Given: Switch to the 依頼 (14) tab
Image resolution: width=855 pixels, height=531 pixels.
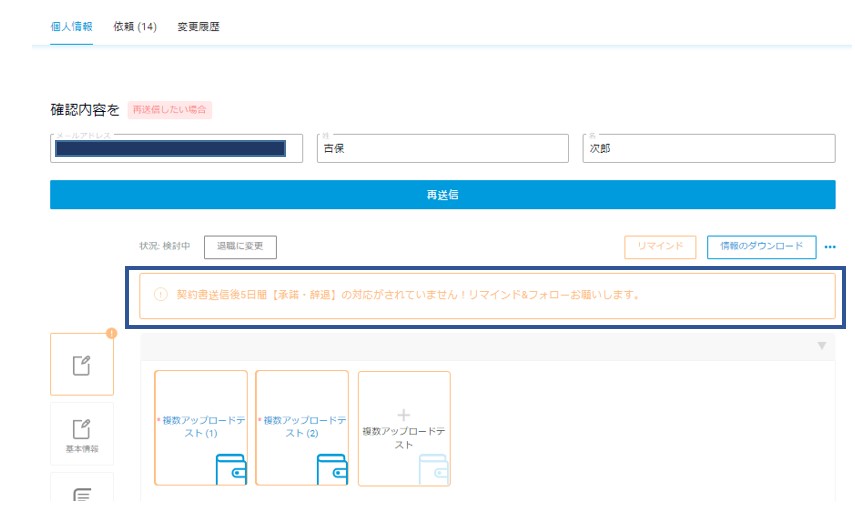Looking at the screenshot, I should pos(135,27).
